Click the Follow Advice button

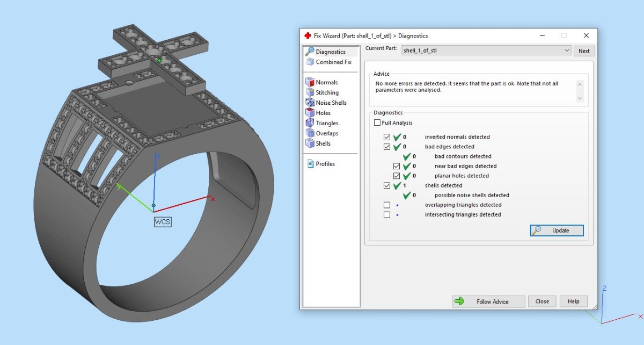coord(488,301)
